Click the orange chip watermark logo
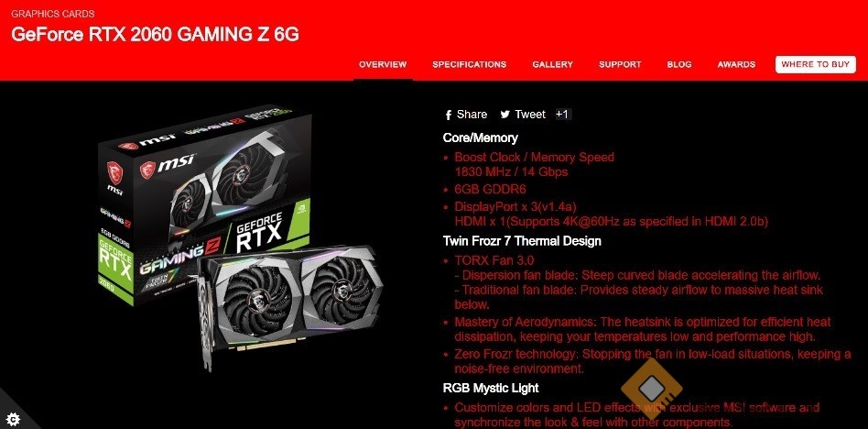The image size is (868, 429). [652, 389]
